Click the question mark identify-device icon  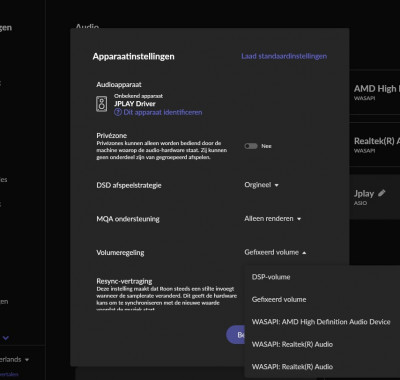tap(118, 112)
